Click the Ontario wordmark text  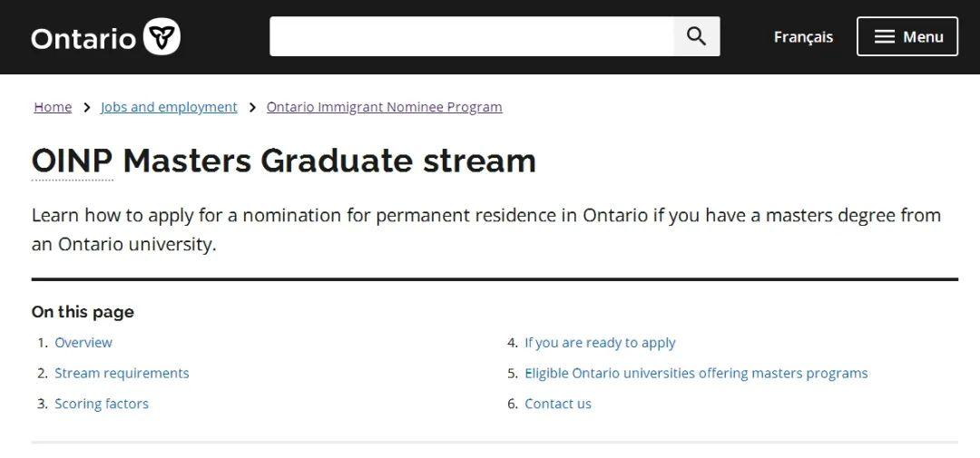point(83,38)
